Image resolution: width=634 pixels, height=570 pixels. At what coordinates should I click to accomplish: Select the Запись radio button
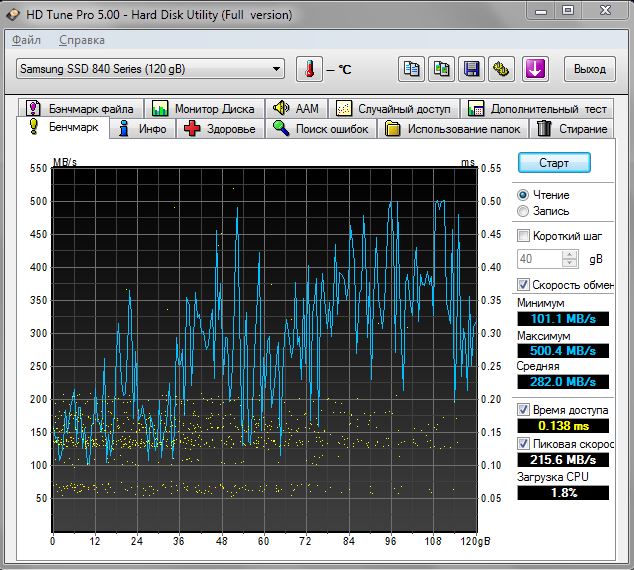pyautogui.click(x=523, y=211)
